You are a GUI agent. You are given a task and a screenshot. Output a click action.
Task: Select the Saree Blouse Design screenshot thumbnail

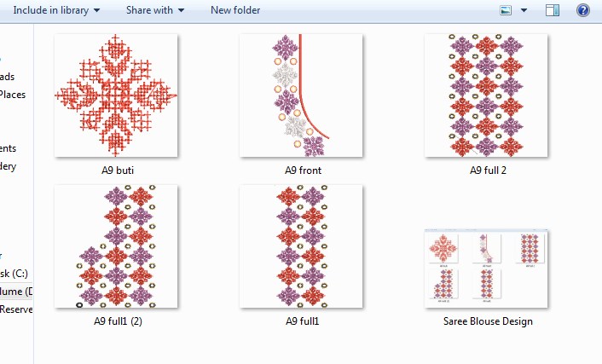(487, 269)
